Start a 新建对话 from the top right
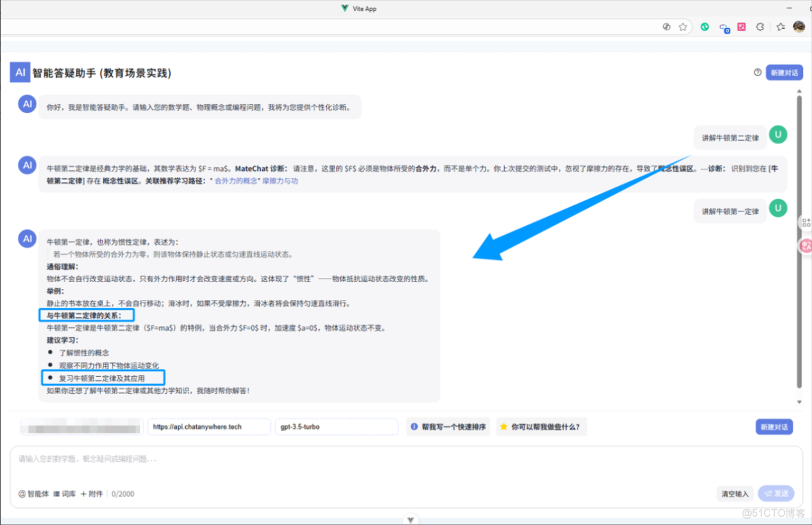The image size is (812, 525). (784, 73)
